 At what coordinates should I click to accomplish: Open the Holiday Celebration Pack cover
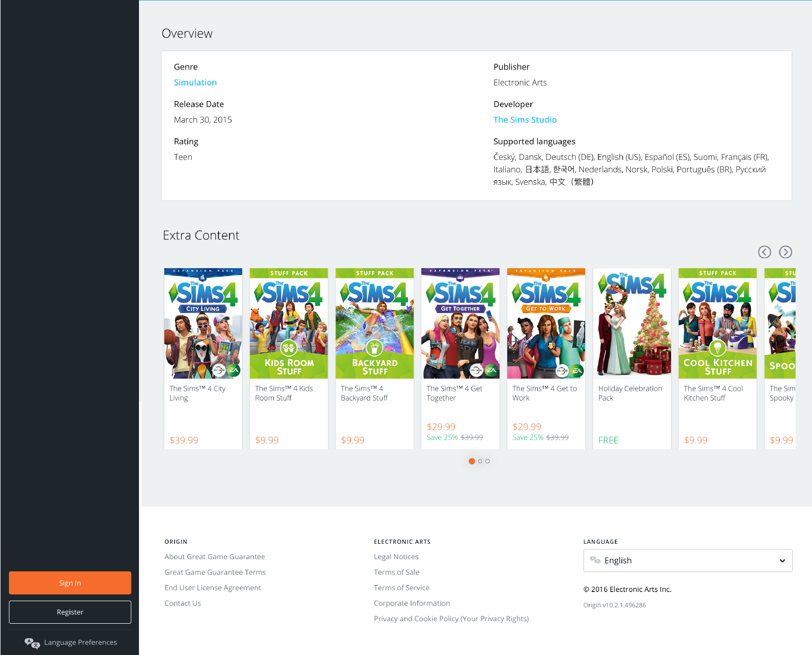point(632,323)
